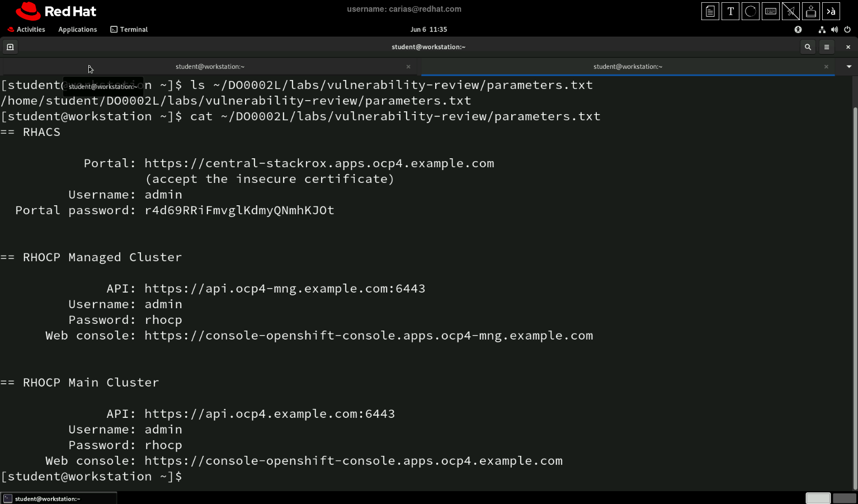Screen dimensions: 858x504
Task: Click the Main Cluster Username admin value
Action: click(x=163, y=430)
